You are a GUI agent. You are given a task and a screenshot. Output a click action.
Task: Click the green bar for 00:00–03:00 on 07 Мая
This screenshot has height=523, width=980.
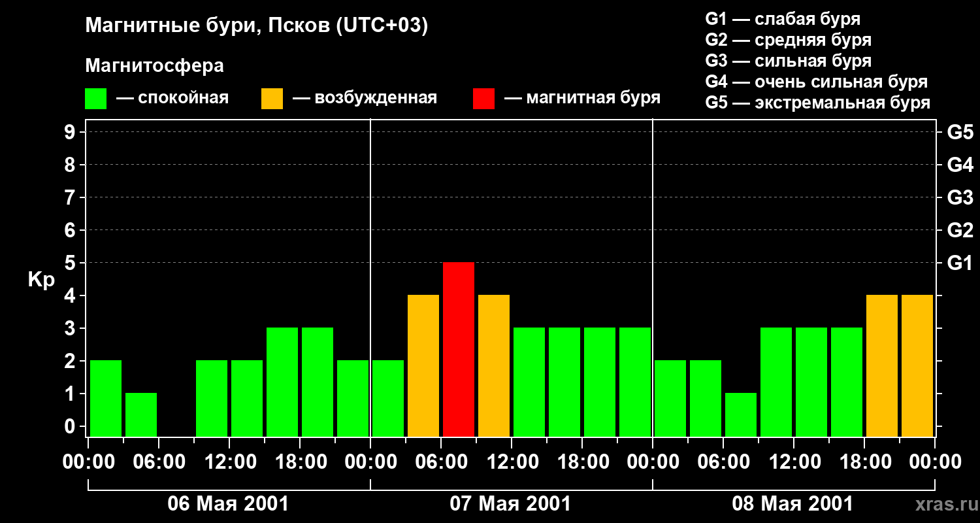click(x=388, y=398)
